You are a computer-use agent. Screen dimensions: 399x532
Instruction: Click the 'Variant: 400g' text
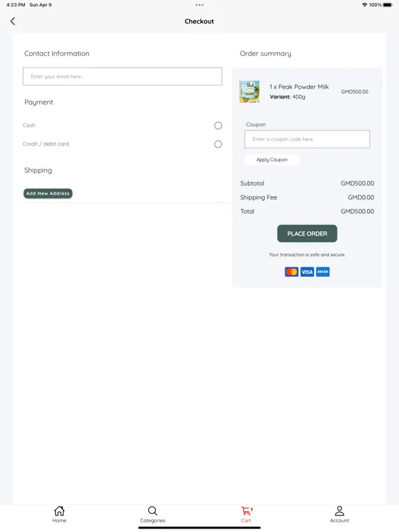click(287, 97)
